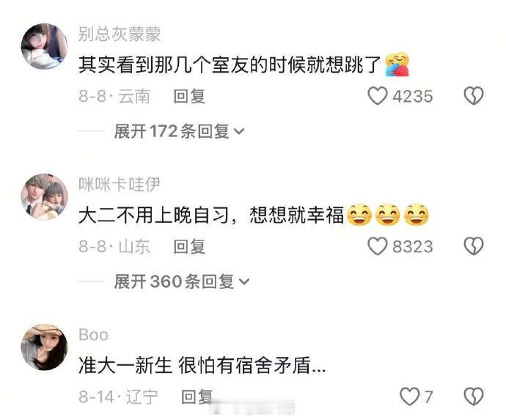This screenshot has width=506, height=420.
Task: Open 别总灰蒙蒙's profile avatar
Action: coord(44,46)
